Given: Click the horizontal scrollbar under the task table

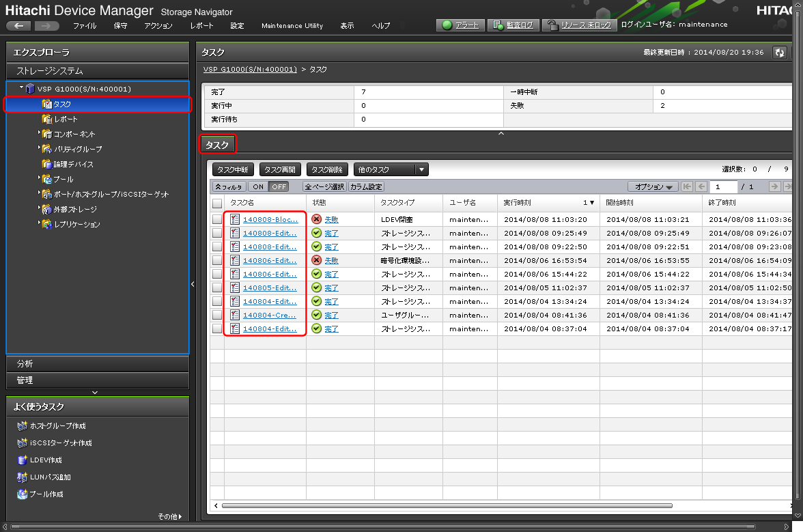Looking at the screenshot, I should pyautogui.click(x=444, y=506).
